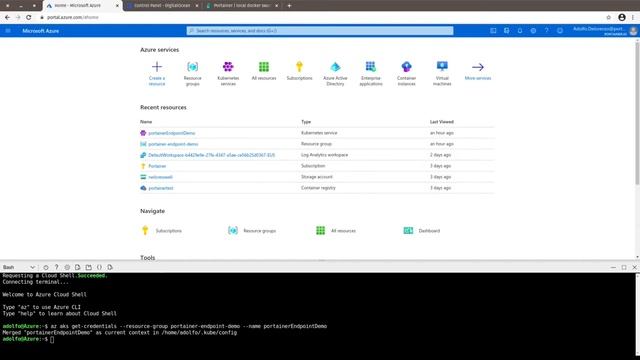Click the Name column header
The height and width of the screenshot is (360, 640).
[x=146, y=122]
